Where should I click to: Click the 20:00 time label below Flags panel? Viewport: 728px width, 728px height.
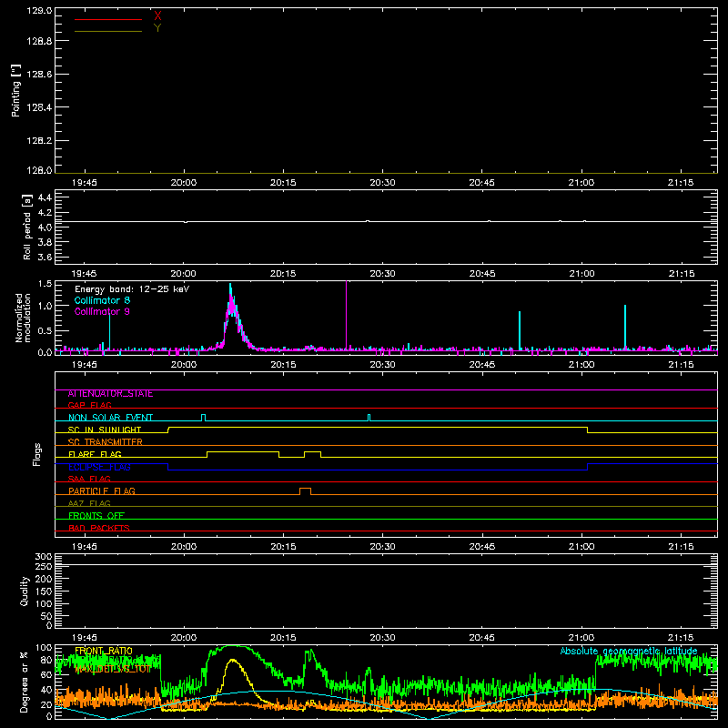pos(184,547)
